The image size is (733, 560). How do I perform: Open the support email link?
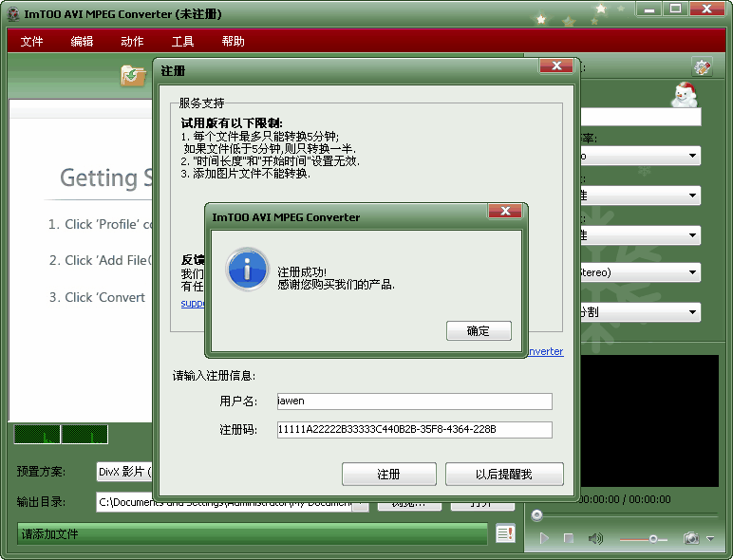[193, 303]
